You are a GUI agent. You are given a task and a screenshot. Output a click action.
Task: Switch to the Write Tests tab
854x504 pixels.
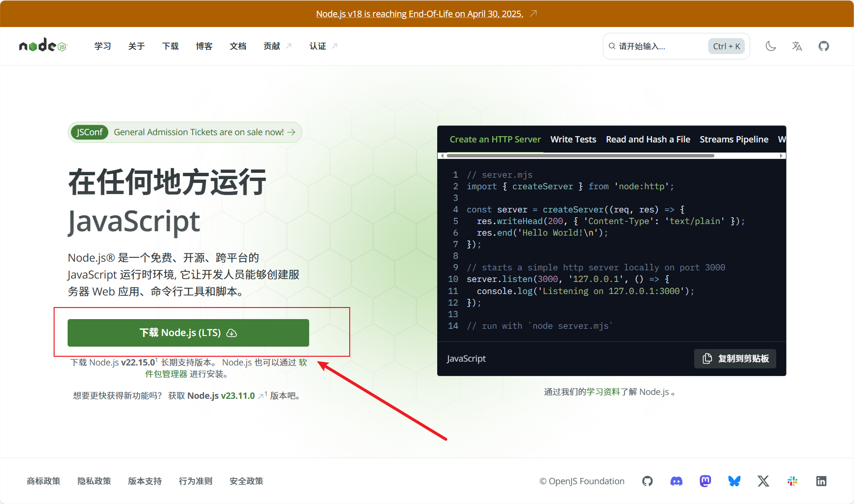coord(573,139)
